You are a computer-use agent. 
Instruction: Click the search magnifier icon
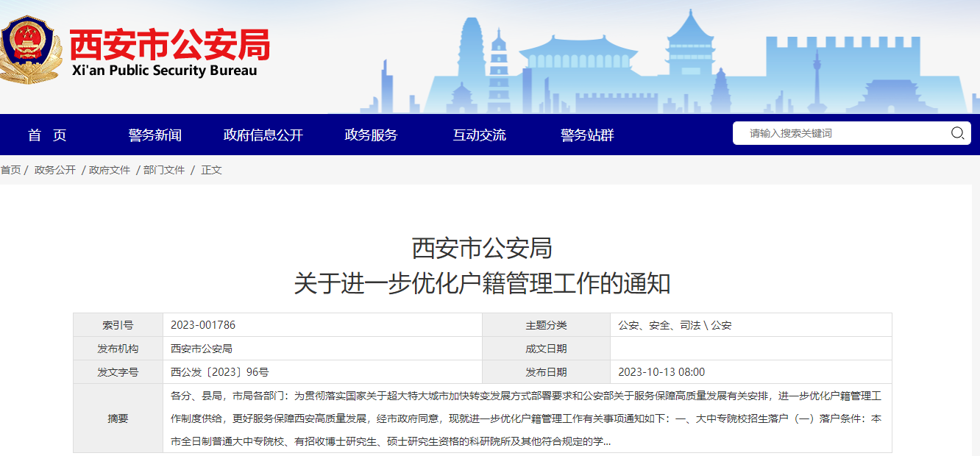957,133
